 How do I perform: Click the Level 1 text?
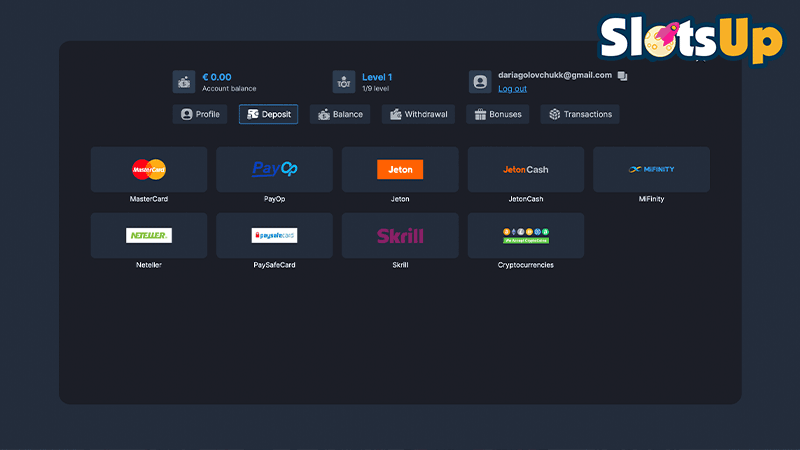377,77
